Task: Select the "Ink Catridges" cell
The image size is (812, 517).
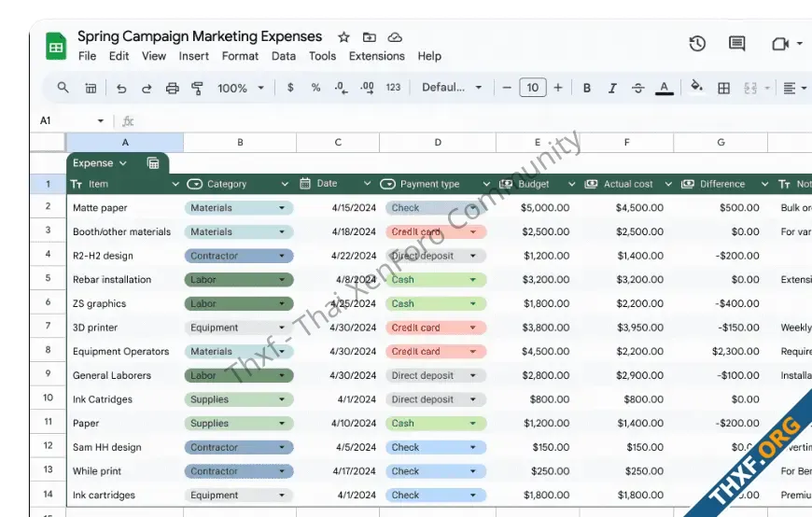Action: 125,399
